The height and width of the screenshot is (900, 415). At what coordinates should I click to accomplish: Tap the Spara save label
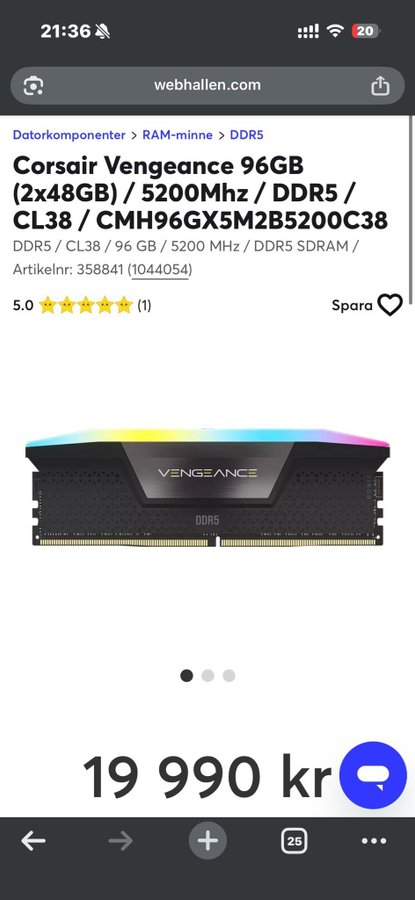coord(352,305)
